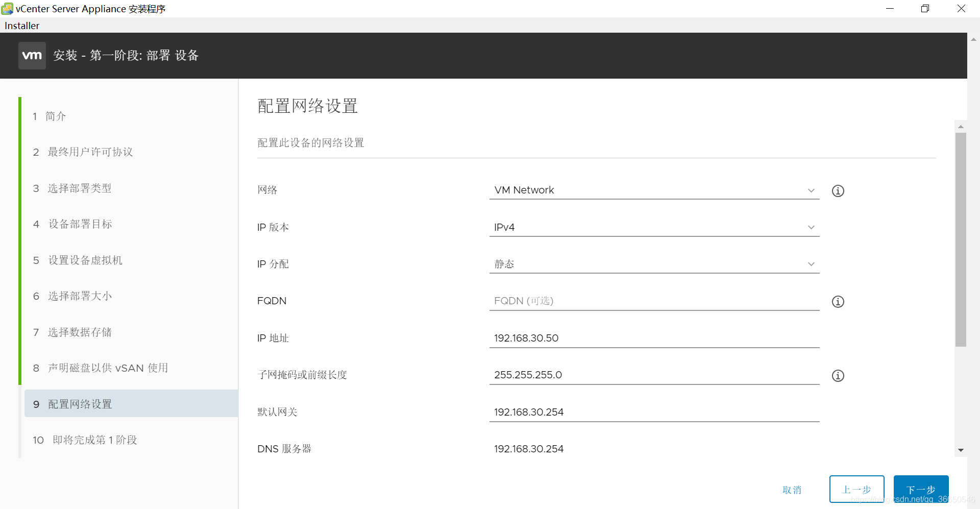The height and width of the screenshot is (509, 980).
Task: Click the FQDN field label
Action: pos(272,301)
